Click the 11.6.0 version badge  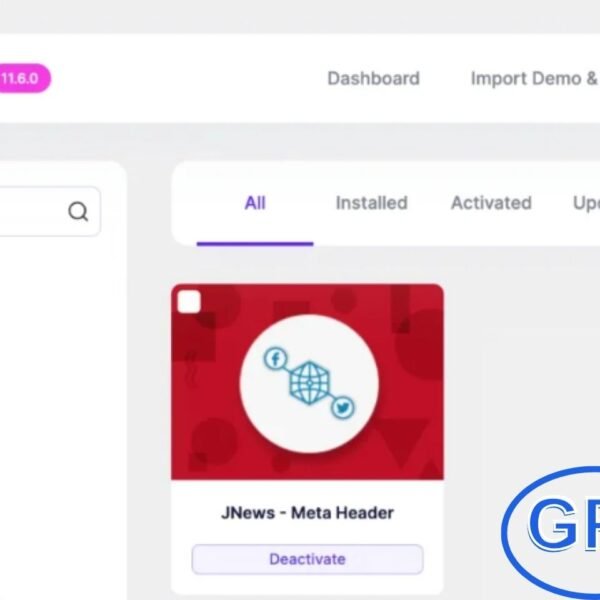click(x=24, y=78)
